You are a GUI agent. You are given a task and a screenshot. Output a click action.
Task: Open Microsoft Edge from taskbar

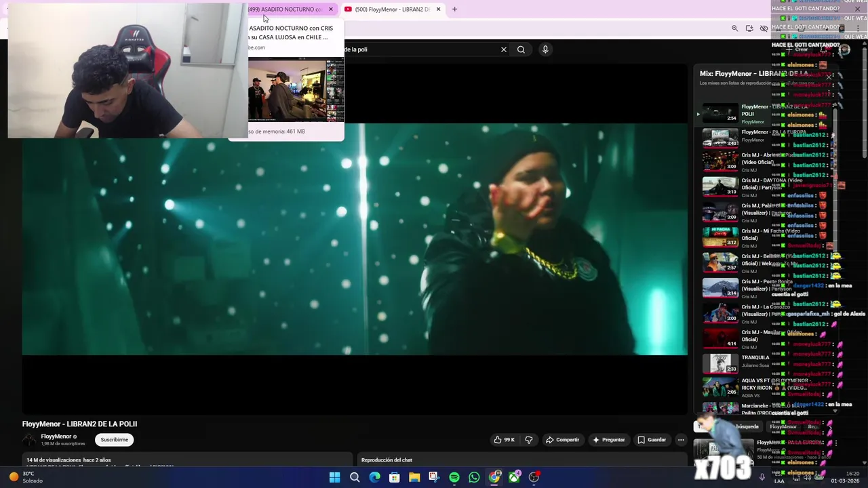(x=374, y=477)
